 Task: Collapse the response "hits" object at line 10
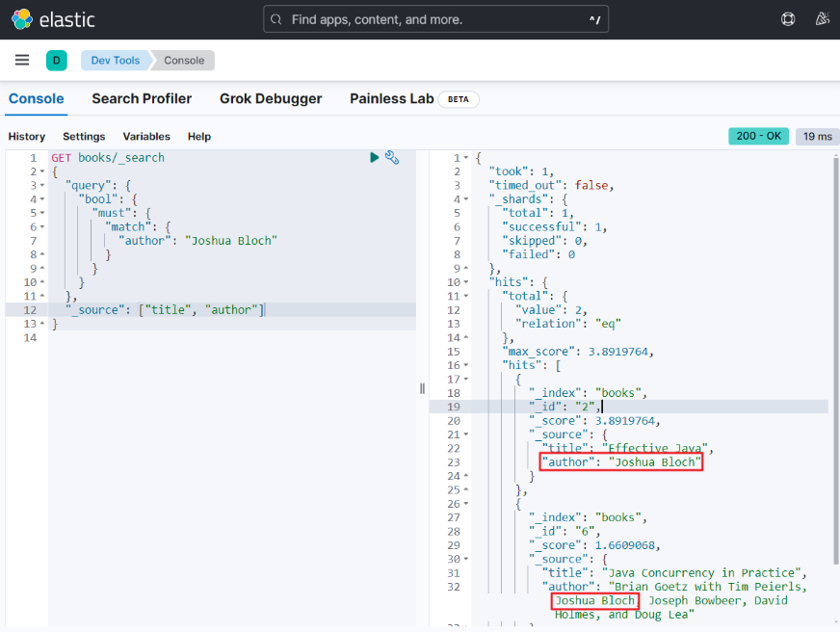[x=466, y=283]
